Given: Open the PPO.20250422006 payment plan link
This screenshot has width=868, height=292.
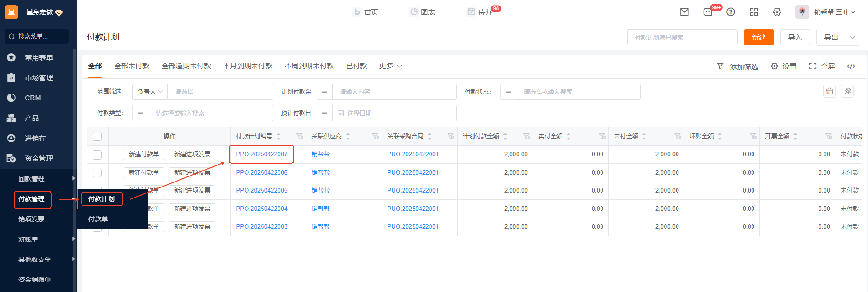Looking at the screenshot, I should (262, 172).
